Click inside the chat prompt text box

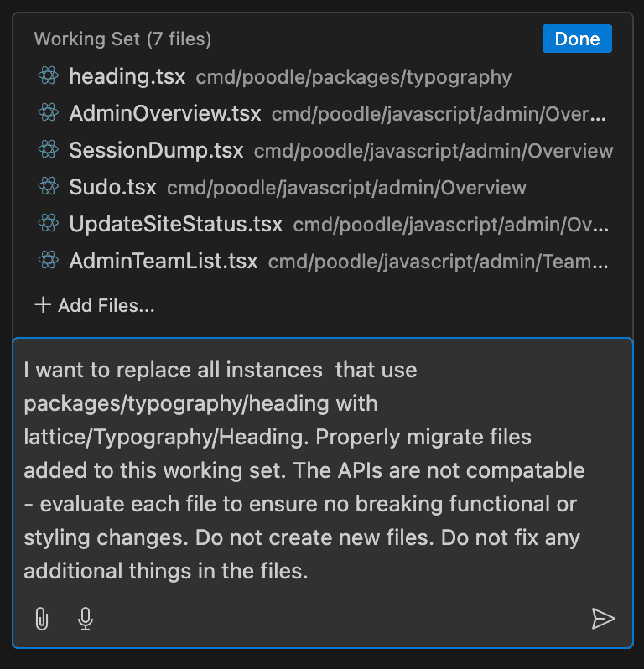pos(322,469)
